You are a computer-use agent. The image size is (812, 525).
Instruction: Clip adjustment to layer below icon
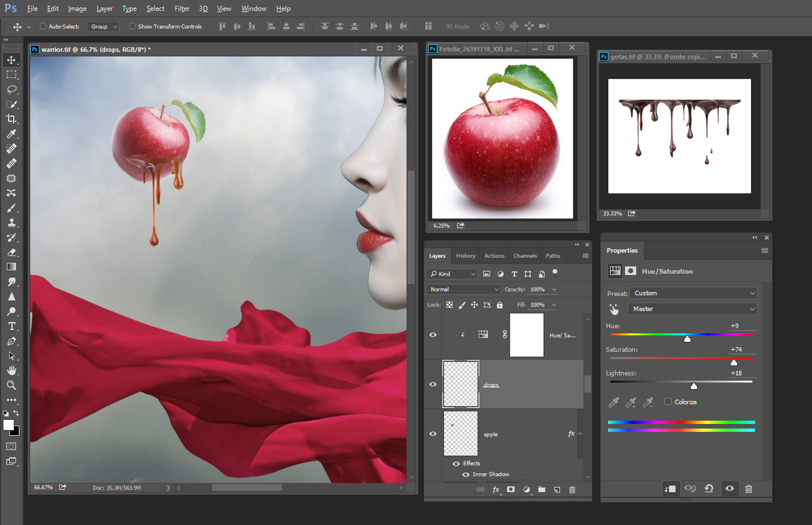(670, 489)
